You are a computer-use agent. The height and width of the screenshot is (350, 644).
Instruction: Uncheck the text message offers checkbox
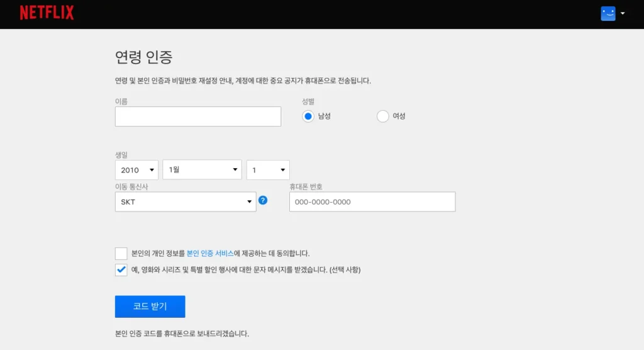click(121, 270)
